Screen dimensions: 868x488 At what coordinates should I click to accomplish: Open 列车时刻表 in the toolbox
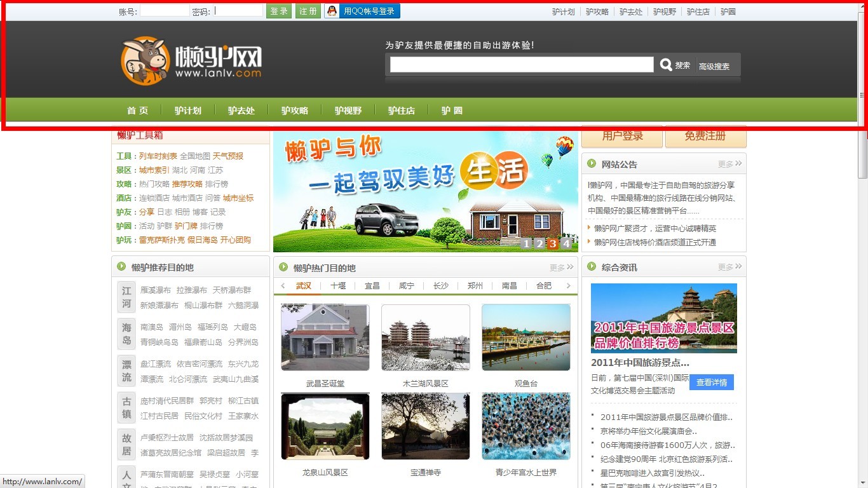click(158, 156)
